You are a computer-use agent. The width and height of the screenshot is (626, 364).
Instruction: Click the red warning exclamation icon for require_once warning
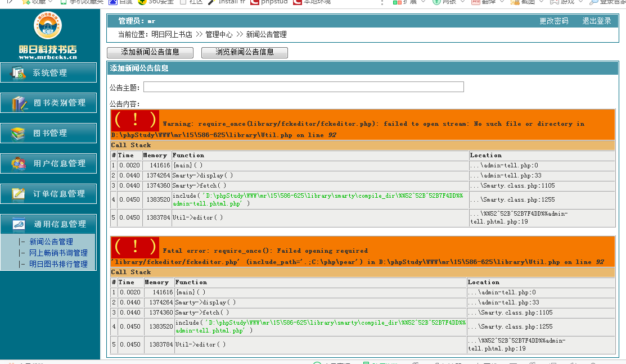tap(135, 120)
